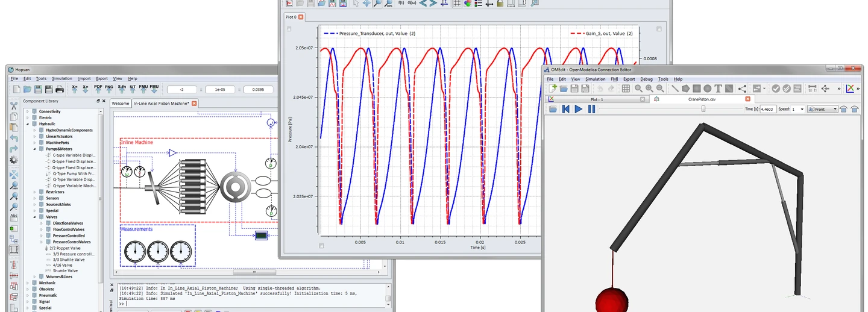The height and width of the screenshot is (312, 868).
Task: Click the Paste icon in Hopsan sidebar
Action: pos(14,126)
